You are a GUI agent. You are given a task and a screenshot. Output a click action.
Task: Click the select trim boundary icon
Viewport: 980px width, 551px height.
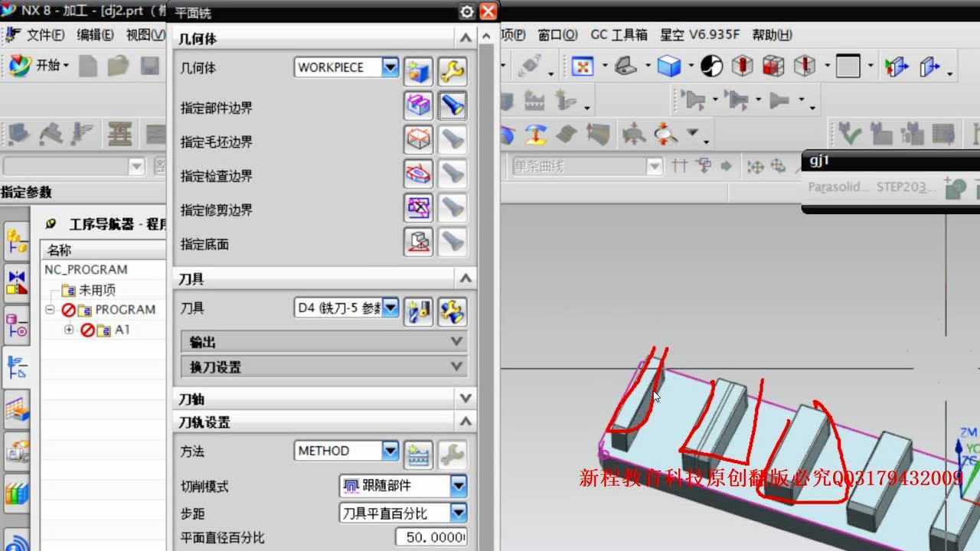tap(418, 208)
